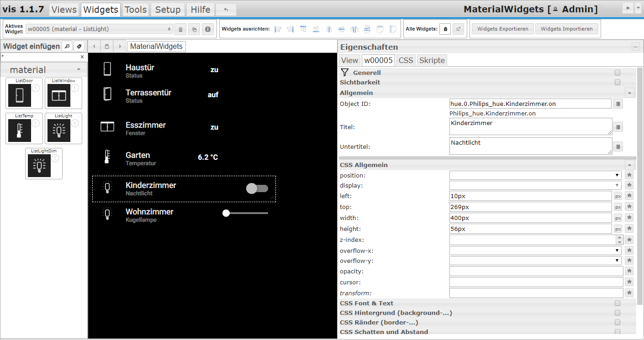Switch to the Tools tab
Image resolution: width=644 pixels, height=340 pixels.
point(136,10)
